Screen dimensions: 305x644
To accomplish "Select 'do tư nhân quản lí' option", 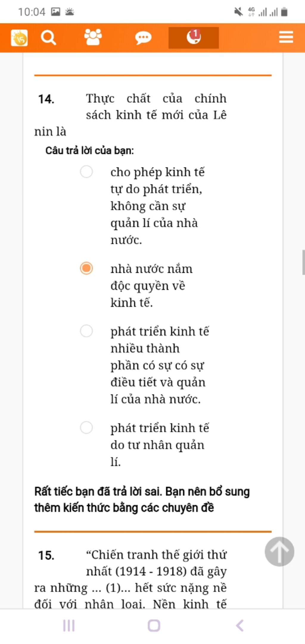I will point(86,427).
